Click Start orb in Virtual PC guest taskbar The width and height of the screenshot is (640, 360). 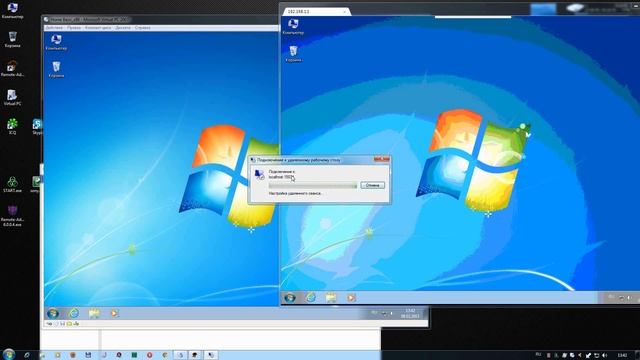[53, 313]
